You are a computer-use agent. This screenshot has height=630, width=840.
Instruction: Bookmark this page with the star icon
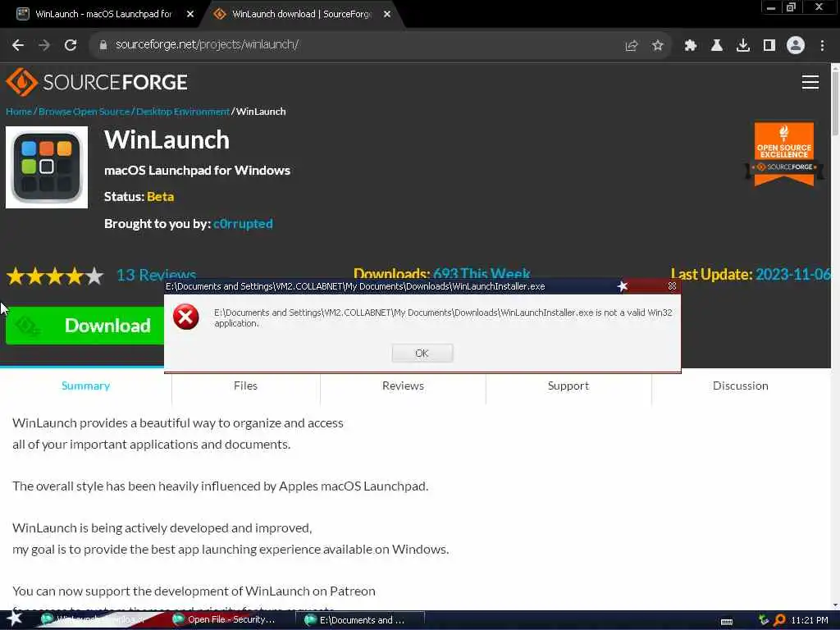pos(658,46)
